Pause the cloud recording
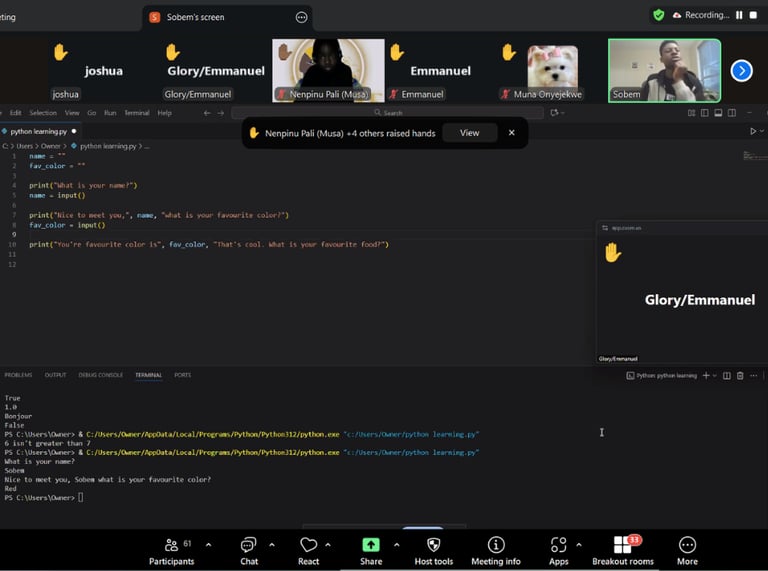The width and height of the screenshot is (768, 571). point(739,15)
